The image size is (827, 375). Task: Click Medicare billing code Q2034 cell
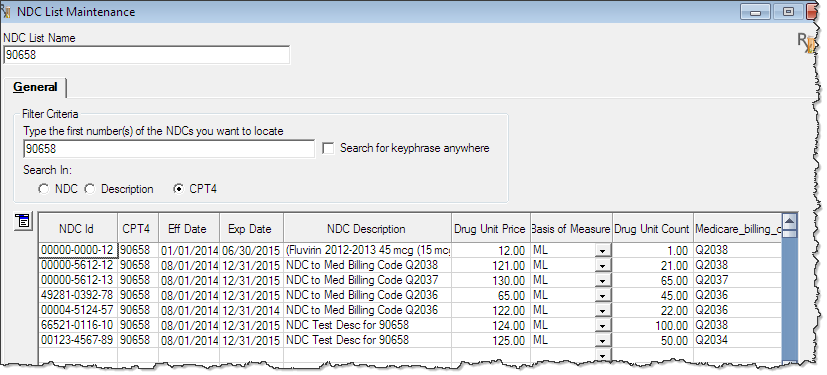click(x=737, y=340)
